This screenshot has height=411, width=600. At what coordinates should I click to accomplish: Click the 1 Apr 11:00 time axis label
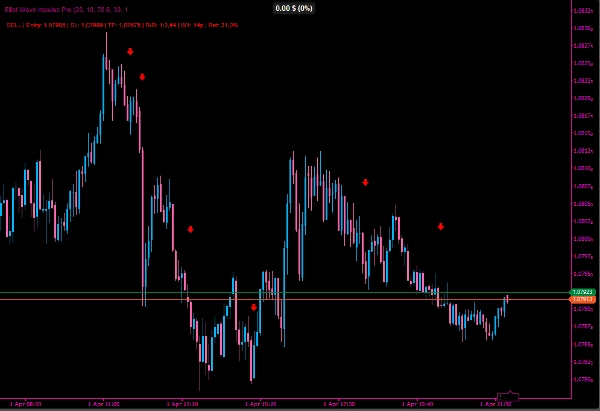tap(103, 404)
